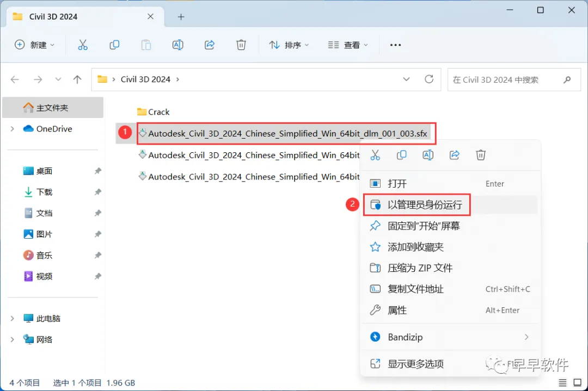Viewport: 588px width, 391px height.
Task: Click the Rename icon in the top toolbar
Action: pos(177,45)
